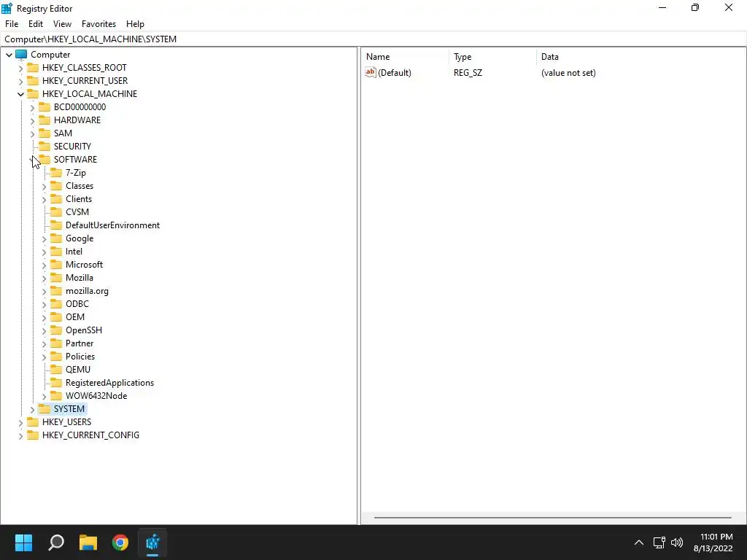Image resolution: width=747 pixels, height=560 pixels.
Task: Click Registry Editor taskbar icon
Action: tap(152, 542)
